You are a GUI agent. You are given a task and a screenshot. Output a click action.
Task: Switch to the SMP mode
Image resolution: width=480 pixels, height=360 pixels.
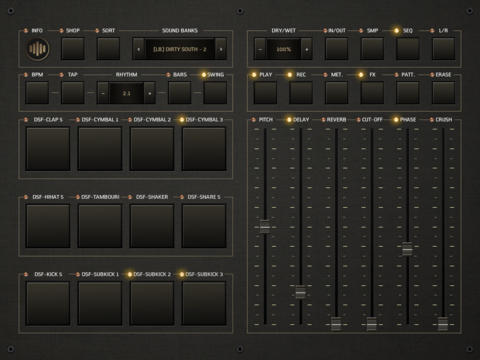372,49
